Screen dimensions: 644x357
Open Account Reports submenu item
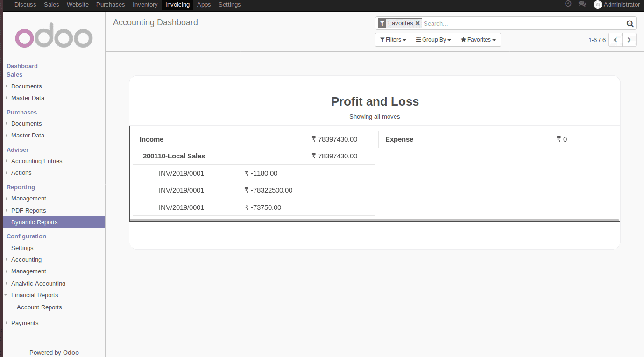tap(39, 307)
